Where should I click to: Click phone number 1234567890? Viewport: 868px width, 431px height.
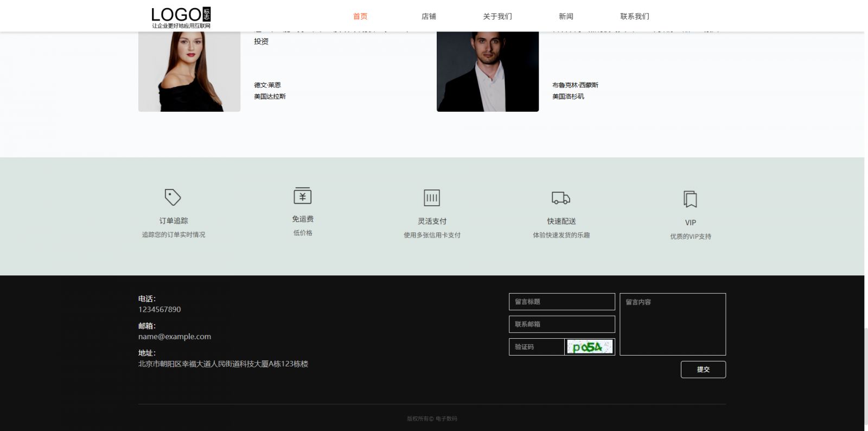tap(159, 309)
